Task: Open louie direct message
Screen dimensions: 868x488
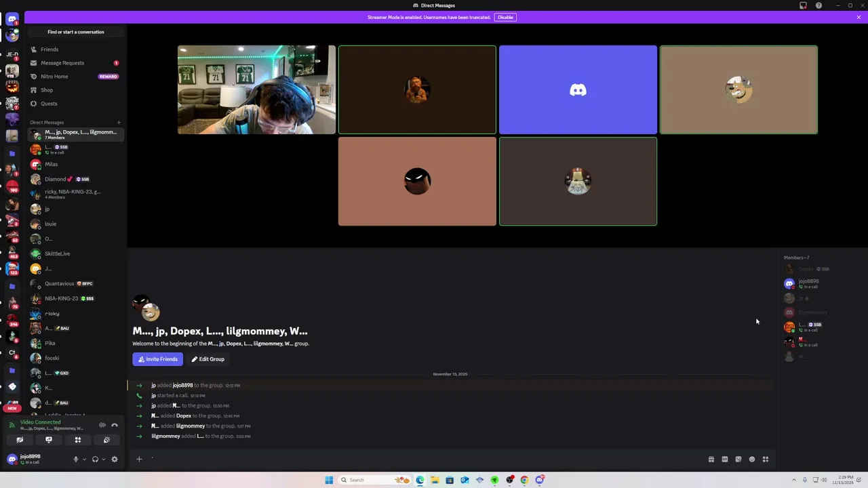Action: click(x=75, y=224)
